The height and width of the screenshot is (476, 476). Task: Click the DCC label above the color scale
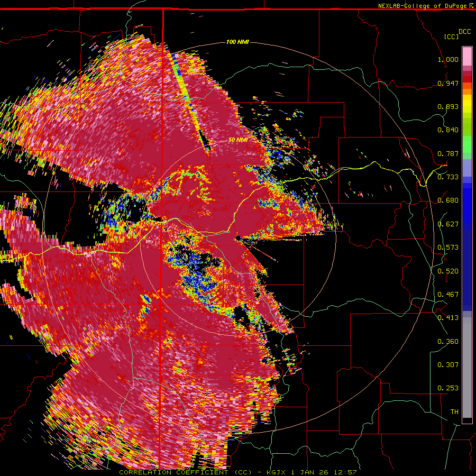465,32
